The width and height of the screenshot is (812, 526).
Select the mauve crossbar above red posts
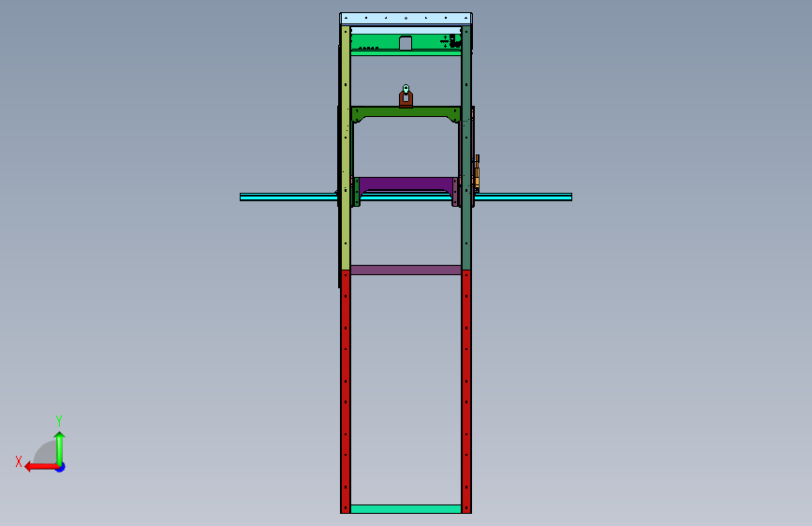pos(406,270)
